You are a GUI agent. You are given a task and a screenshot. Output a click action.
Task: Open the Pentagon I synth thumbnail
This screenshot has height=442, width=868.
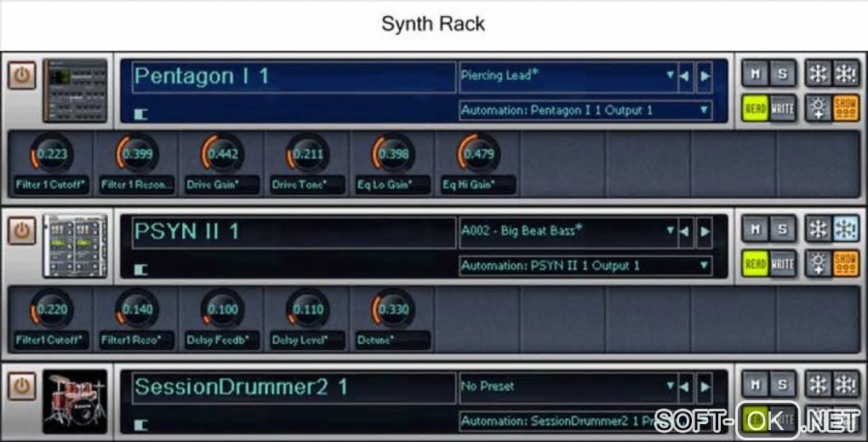[x=75, y=90]
